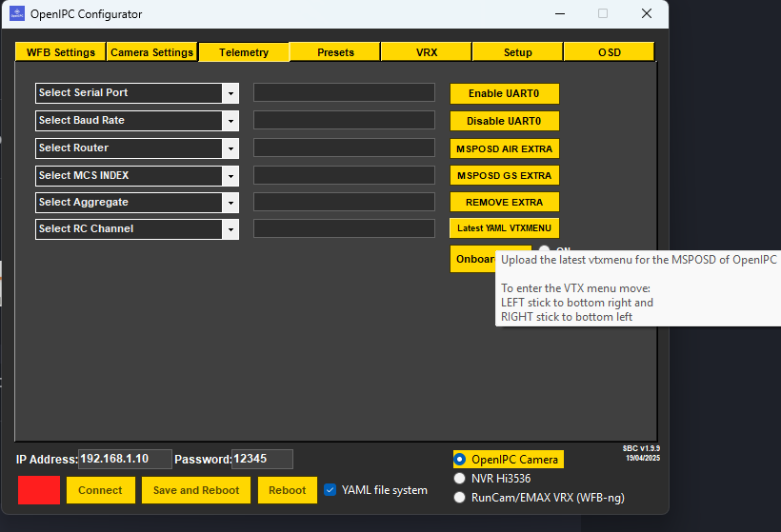781x532 pixels.
Task: Open the Select Baud Rate dropdown
Action: [x=230, y=121]
